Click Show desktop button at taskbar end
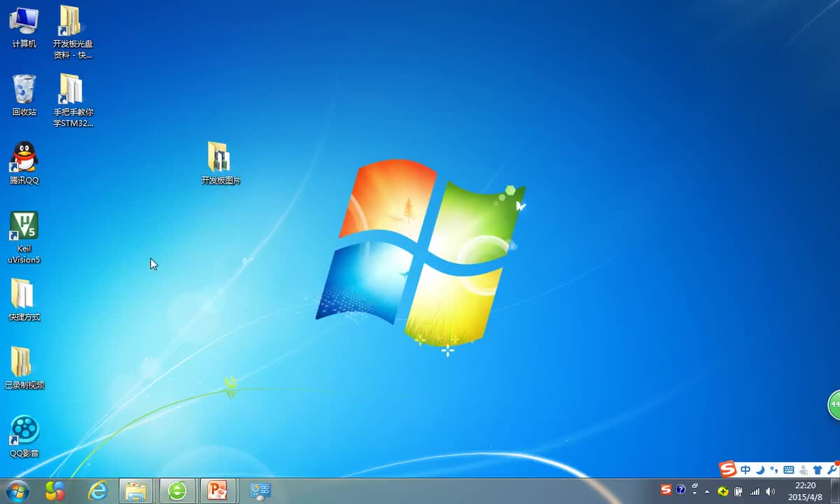 pyautogui.click(x=834, y=491)
